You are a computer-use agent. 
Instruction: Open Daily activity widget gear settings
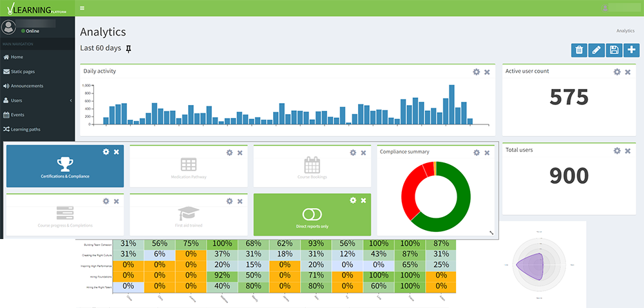(x=477, y=72)
